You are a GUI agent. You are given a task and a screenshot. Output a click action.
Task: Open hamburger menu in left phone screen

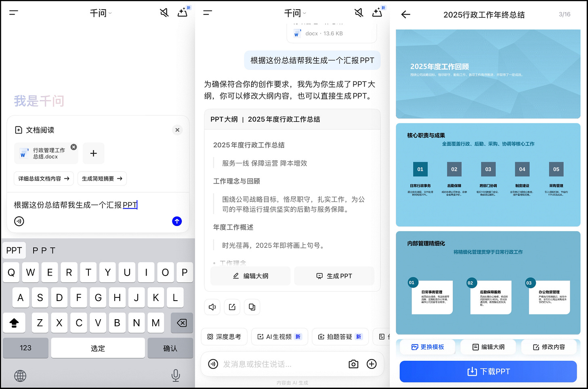pyautogui.click(x=14, y=13)
